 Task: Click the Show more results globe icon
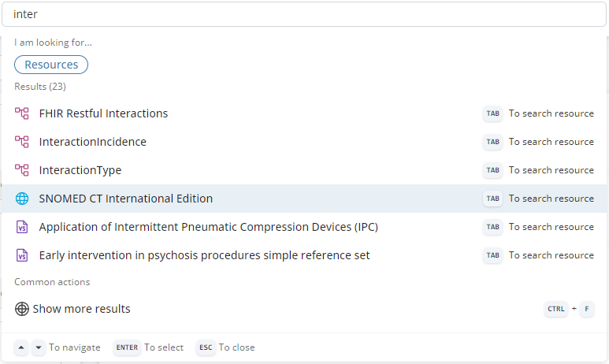coord(22,309)
